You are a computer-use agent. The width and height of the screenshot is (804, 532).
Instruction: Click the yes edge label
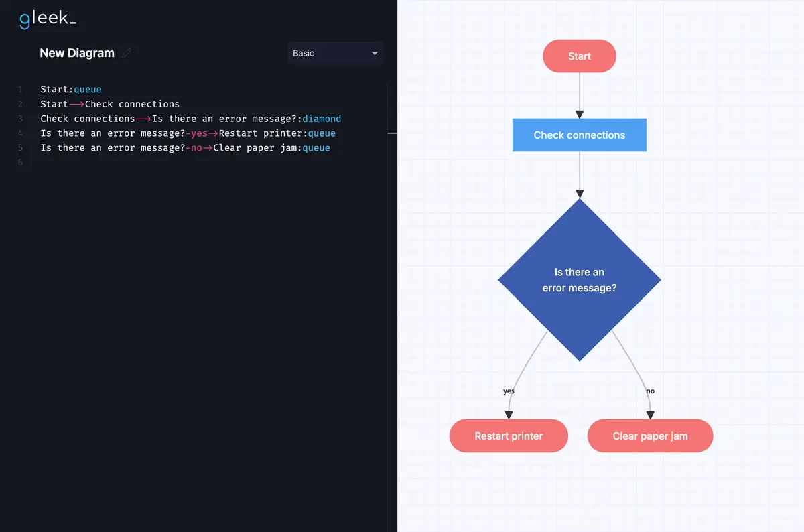(x=509, y=391)
